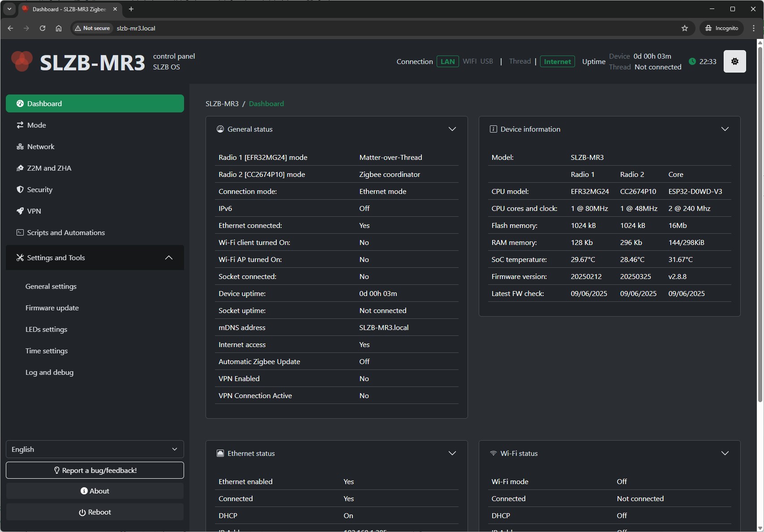This screenshot has width=764, height=532.
Task: Open the Incognito profile indicator
Action: pyautogui.click(x=721, y=28)
